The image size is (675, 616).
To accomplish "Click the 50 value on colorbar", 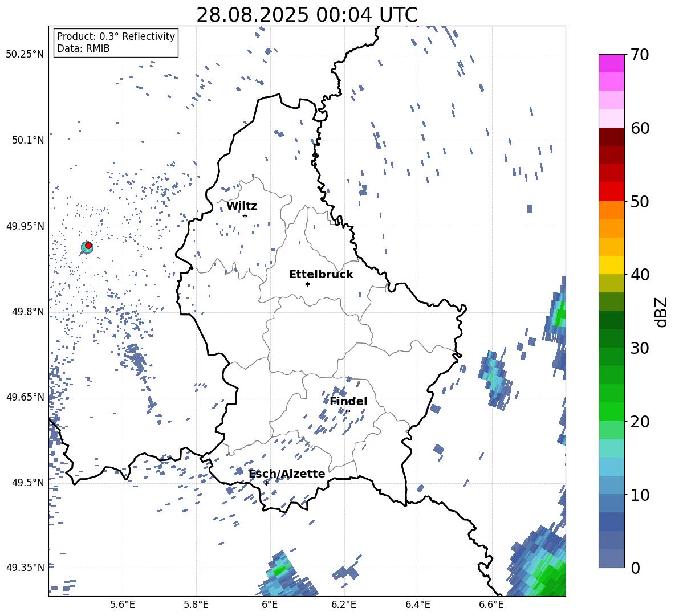I will (640, 201).
